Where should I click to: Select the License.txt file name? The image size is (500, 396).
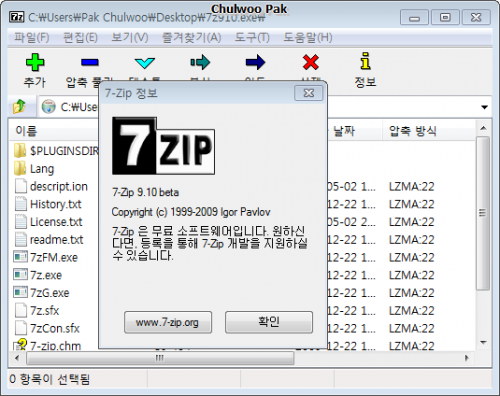pyautogui.click(x=56, y=222)
